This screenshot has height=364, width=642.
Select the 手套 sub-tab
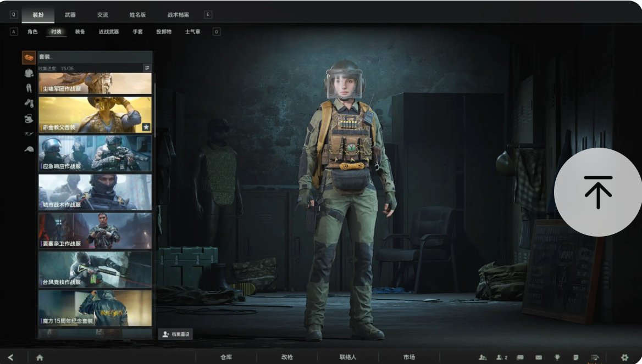coord(137,31)
